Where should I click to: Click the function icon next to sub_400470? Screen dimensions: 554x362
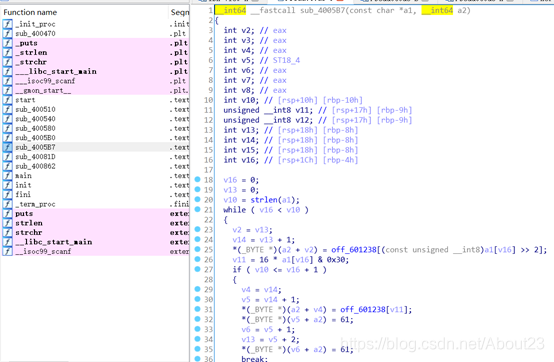[x=7, y=34]
